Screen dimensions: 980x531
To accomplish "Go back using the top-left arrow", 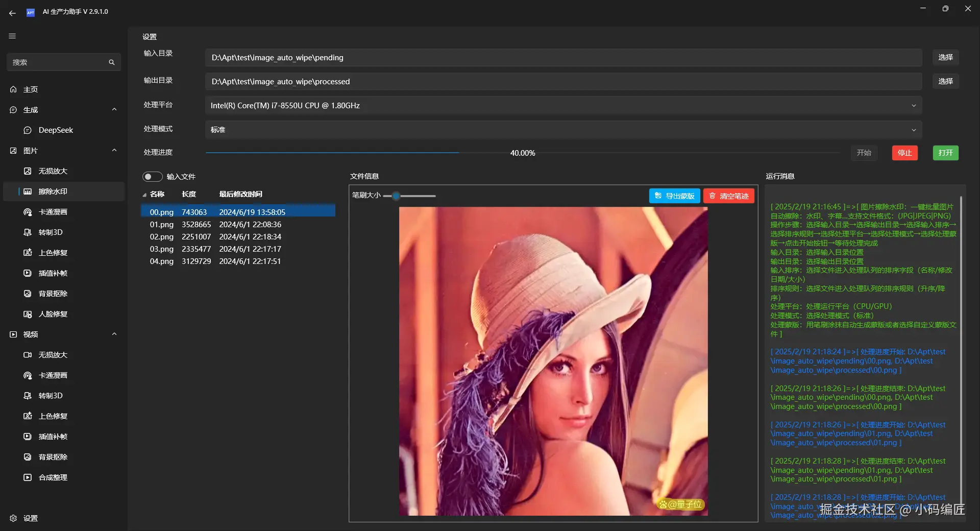I will [x=12, y=13].
